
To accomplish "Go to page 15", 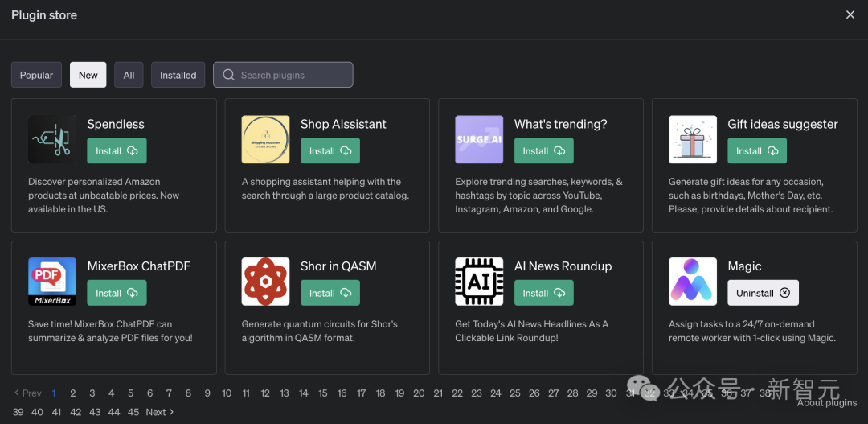I will pos(323,393).
